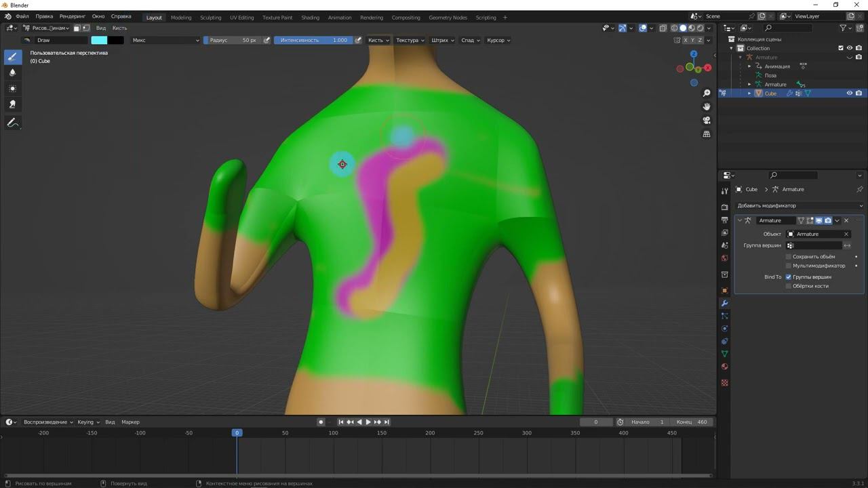Viewport: 868px width, 488px height.
Task: Click the Воспроизведение timeline button
Action: pos(48,422)
